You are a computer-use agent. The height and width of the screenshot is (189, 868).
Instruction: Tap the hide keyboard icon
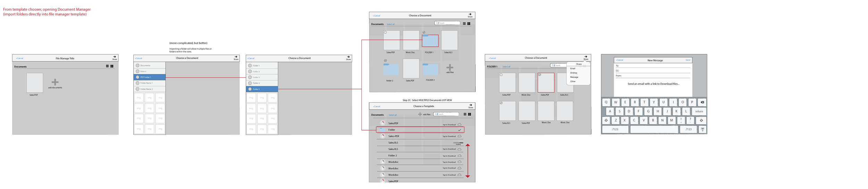coord(702,129)
